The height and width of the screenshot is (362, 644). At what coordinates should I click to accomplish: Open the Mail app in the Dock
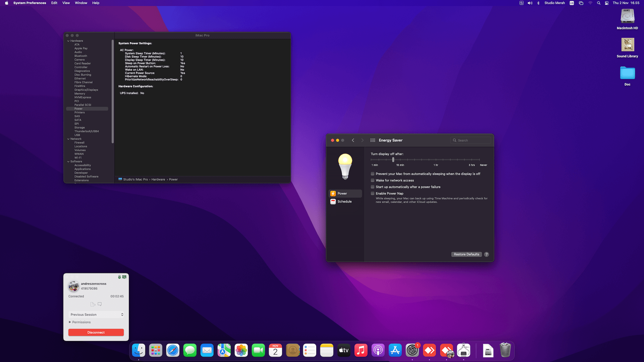207,351
